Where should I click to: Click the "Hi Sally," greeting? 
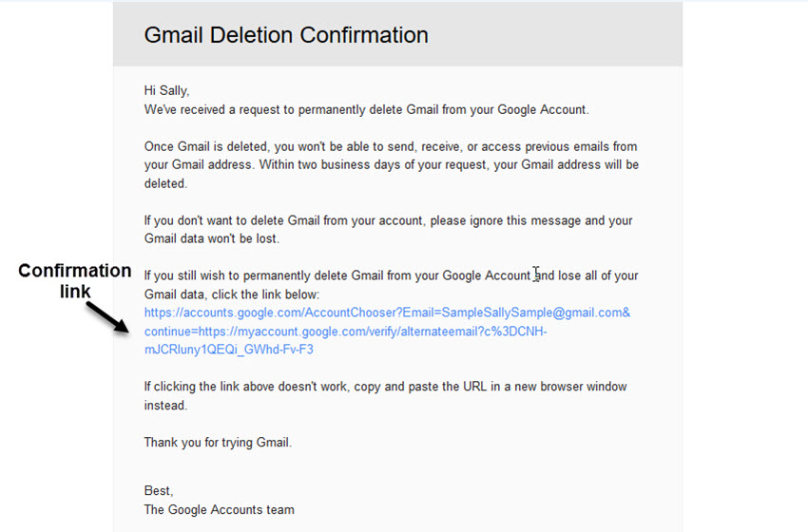[165, 91]
